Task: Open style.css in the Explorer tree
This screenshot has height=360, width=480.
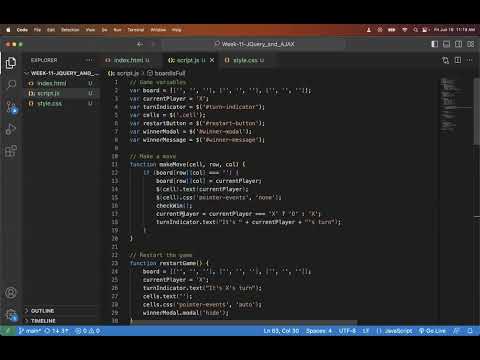Action: coord(62,103)
